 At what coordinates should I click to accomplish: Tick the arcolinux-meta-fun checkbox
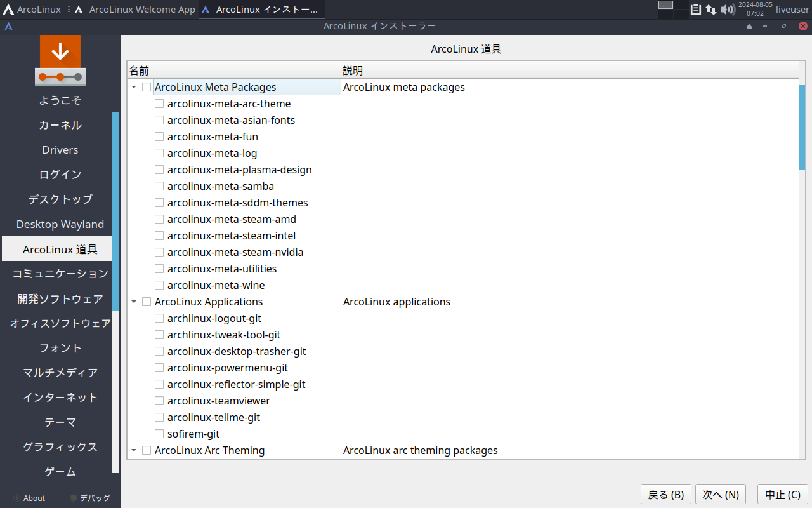tap(159, 137)
